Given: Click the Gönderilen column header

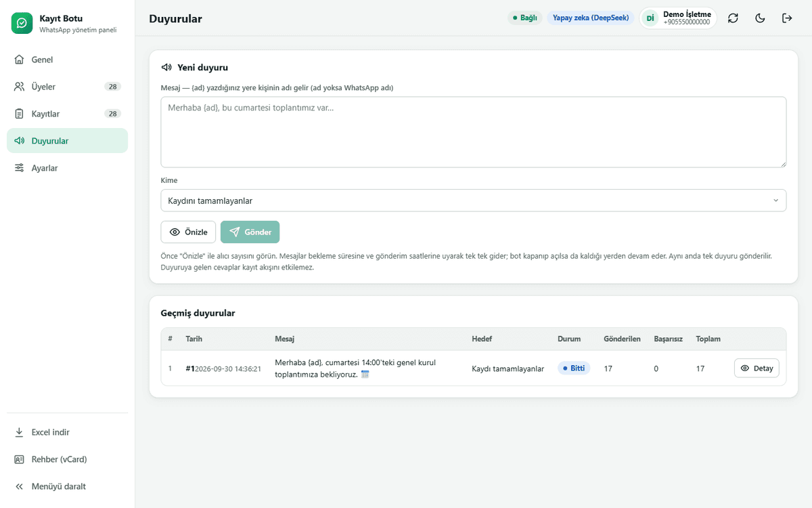Looking at the screenshot, I should click(x=623, y=339).
